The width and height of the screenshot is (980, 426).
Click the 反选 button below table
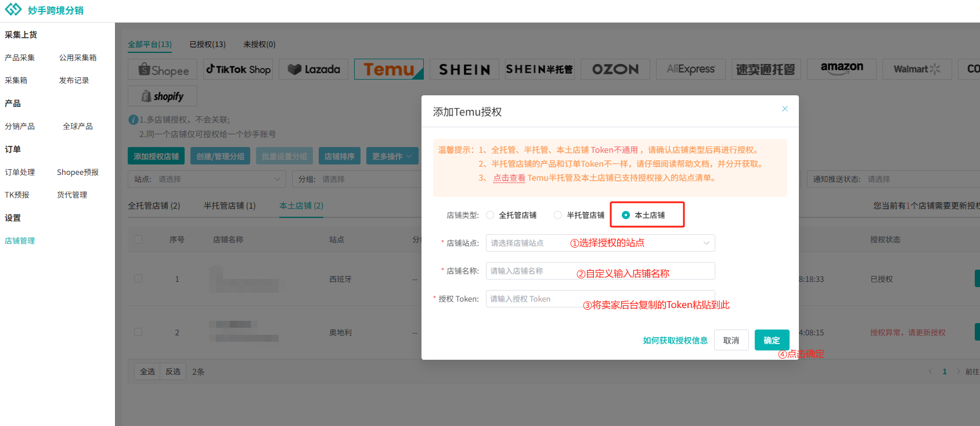point(173,371)
